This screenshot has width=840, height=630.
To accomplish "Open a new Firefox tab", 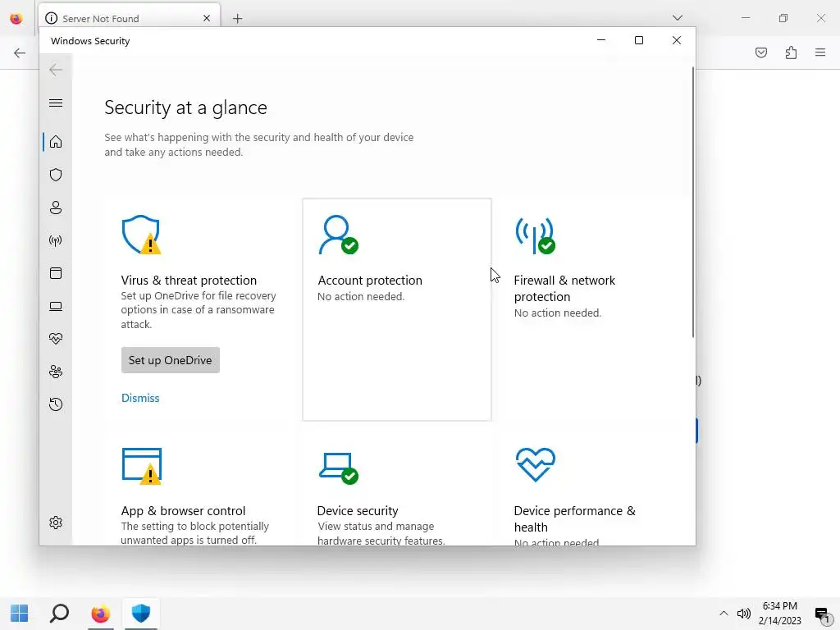I will (x=237, y=19).
